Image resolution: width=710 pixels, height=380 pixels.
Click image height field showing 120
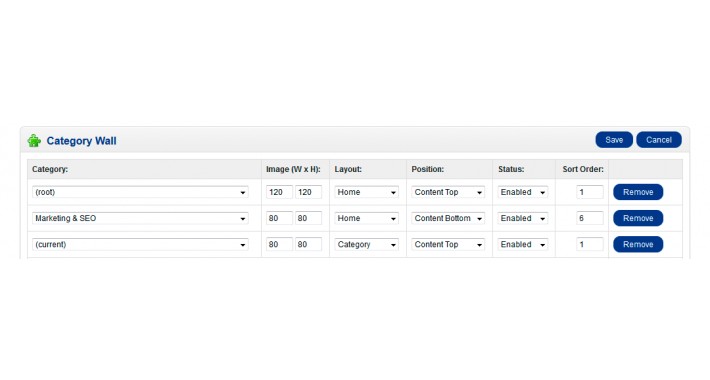308,192
